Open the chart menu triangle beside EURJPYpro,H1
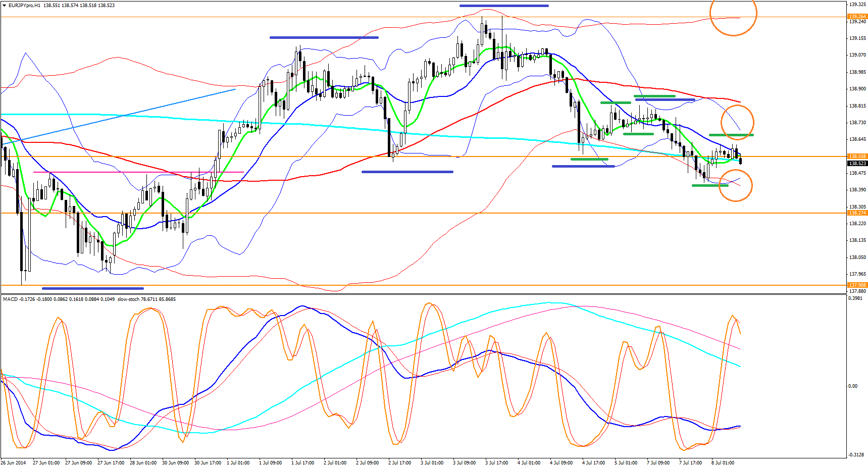Image resolution: width=868 pixels, height=467 pixels. [4, 5]
